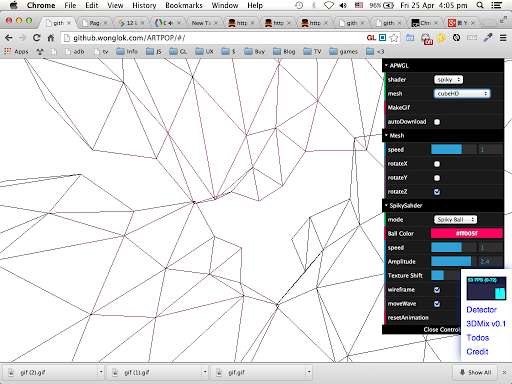Click the Ball Color pink swatch
Screen dimensions: 512x384
click(467, 233)
